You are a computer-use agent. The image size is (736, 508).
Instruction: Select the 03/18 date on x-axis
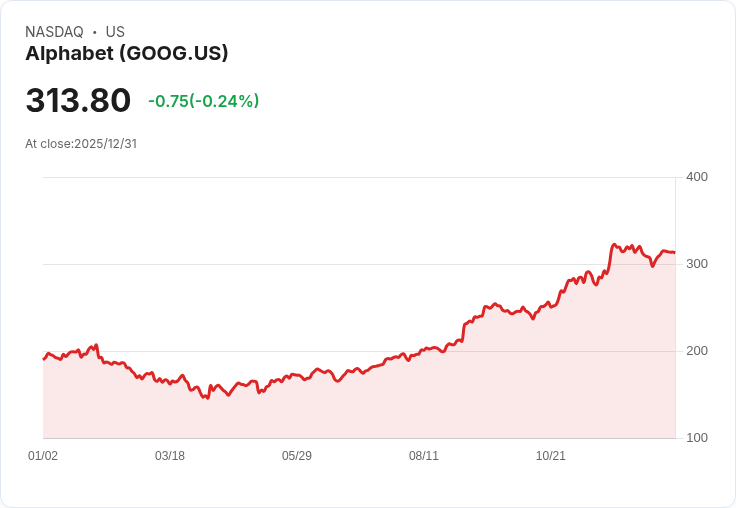(x=170, y=456)
